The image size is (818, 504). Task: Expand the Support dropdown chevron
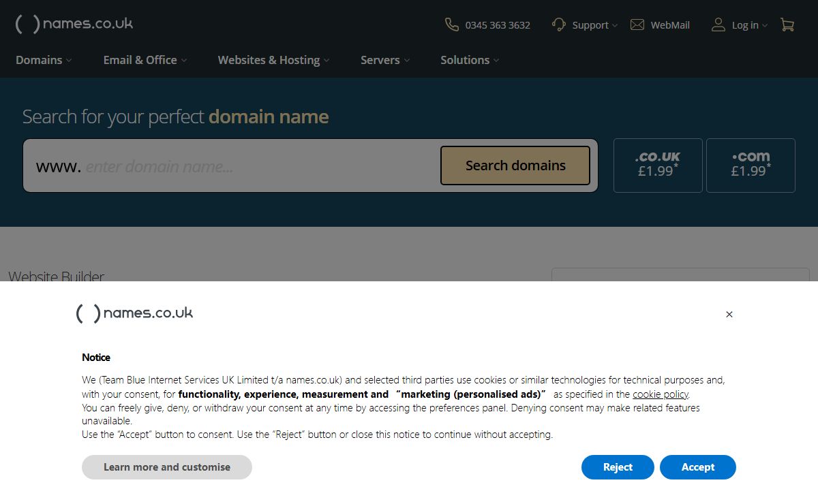point(615,25)
